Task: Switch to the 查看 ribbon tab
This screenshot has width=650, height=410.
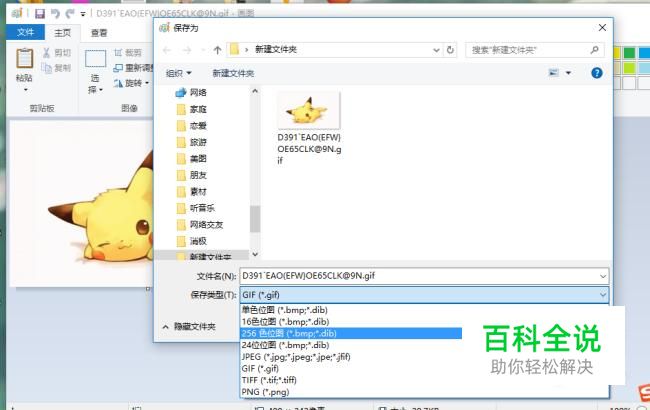Action: pos(99,33)
